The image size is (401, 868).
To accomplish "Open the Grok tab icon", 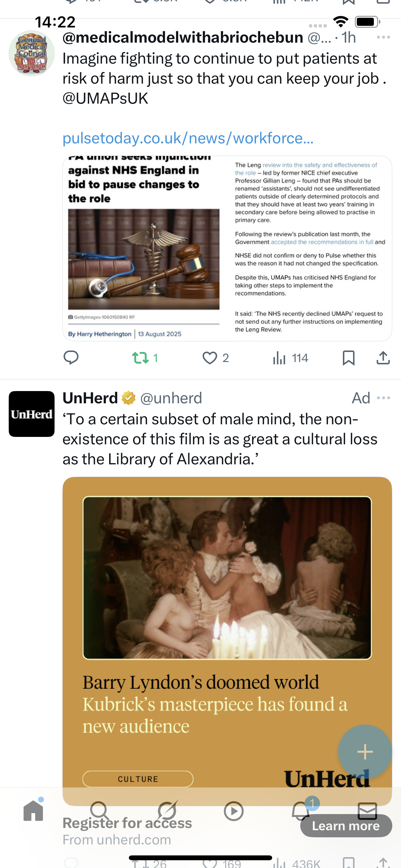I will pos(167,811).
